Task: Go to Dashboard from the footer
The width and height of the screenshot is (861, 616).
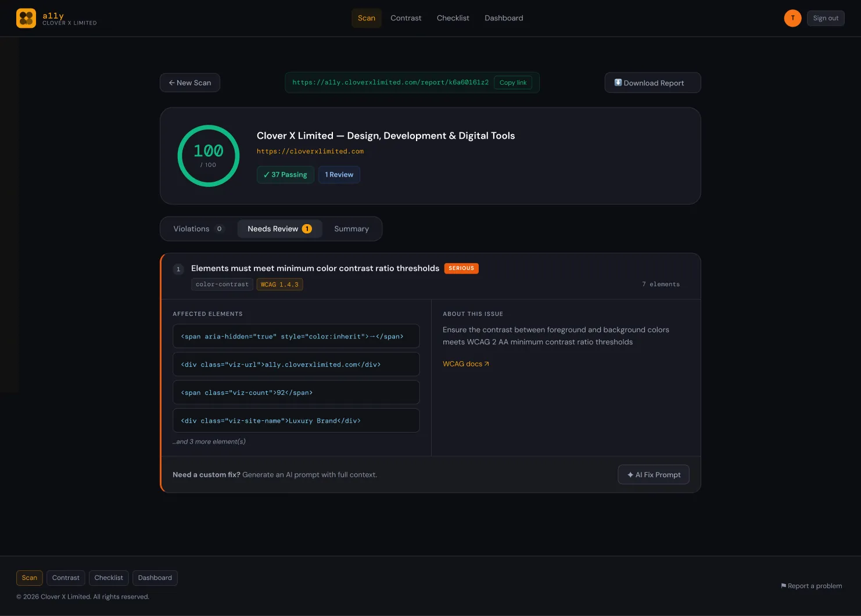Action: 155,578
